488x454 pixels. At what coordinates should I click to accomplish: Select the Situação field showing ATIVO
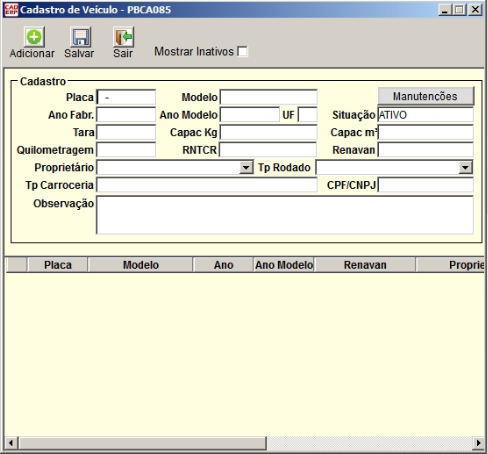(x=426, y=115)
